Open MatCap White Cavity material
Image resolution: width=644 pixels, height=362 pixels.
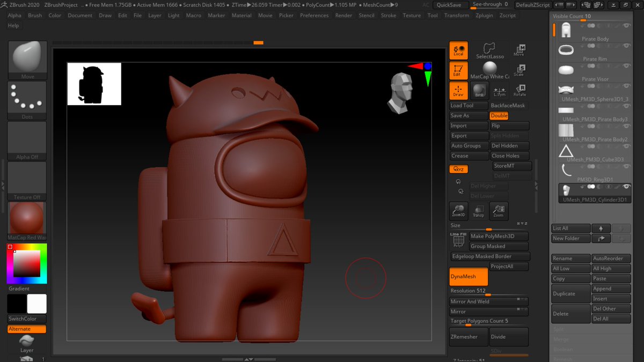[x=489, y=70]
